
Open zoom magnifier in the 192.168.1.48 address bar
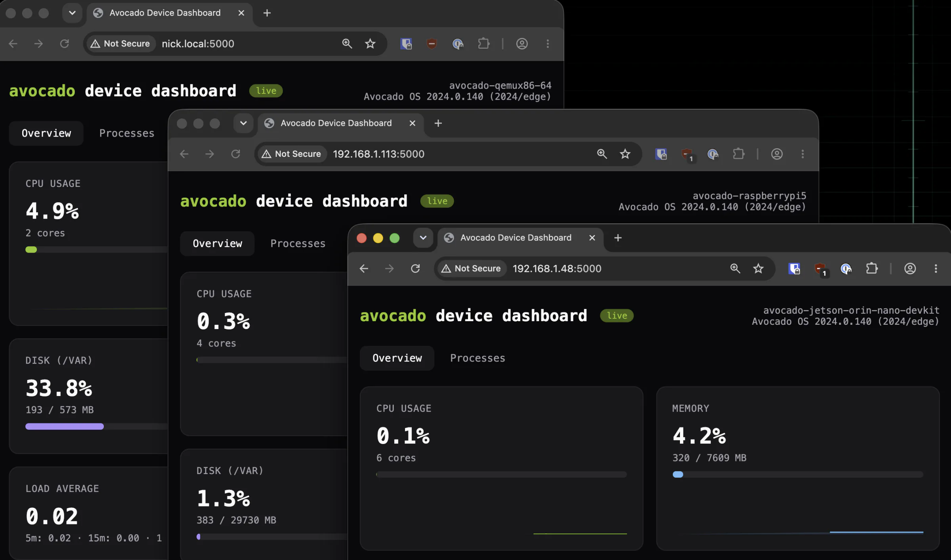click(x=735, y=269)
